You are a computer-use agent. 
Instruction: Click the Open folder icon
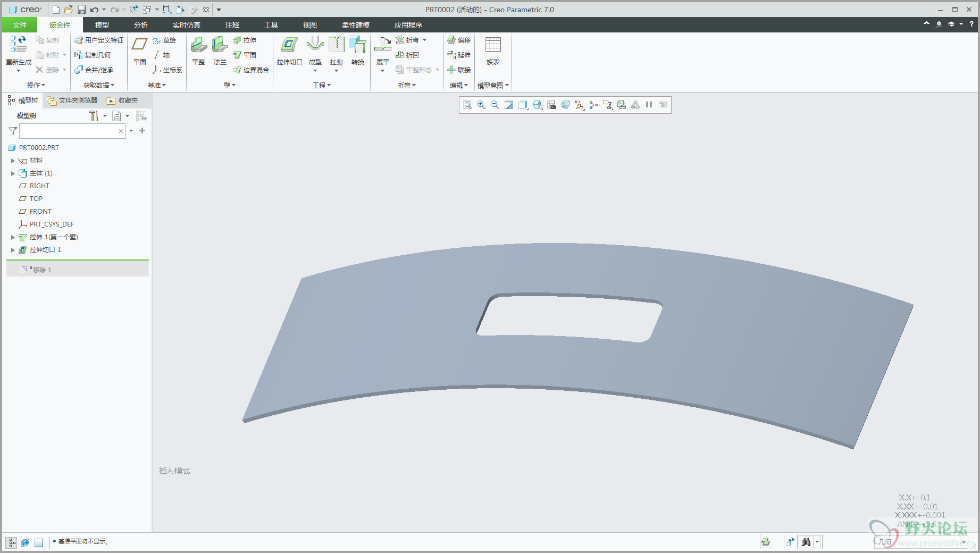tap(69, 10)
